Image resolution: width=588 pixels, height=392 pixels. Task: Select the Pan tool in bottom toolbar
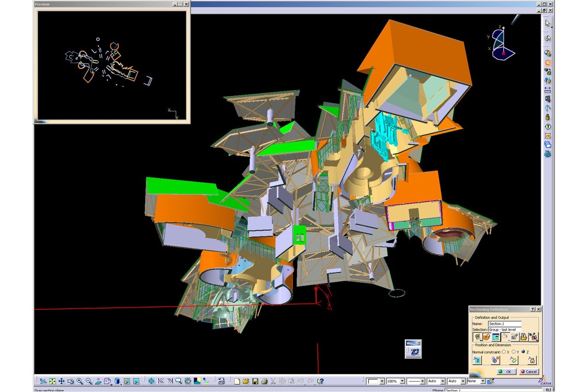pos(62,381)
